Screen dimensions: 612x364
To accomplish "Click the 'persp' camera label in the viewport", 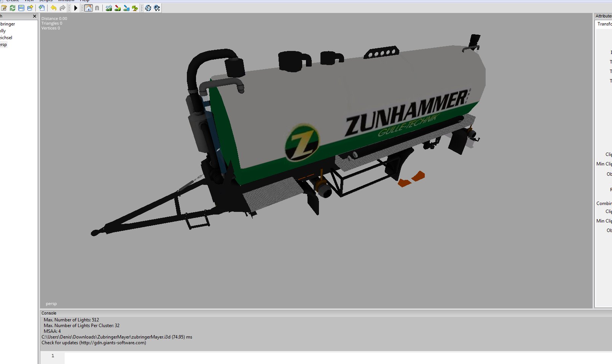I will pos(51,304).
